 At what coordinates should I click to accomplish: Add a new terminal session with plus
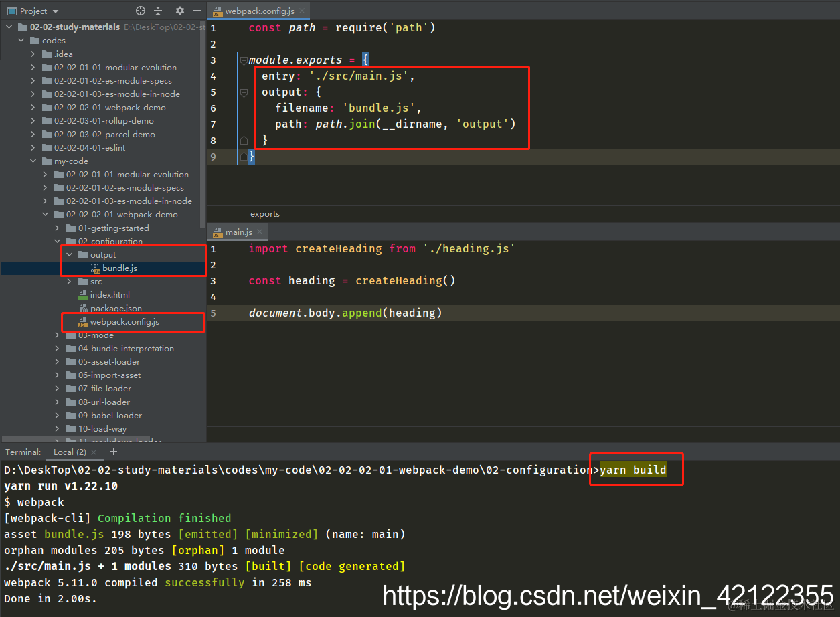(113, 452)
